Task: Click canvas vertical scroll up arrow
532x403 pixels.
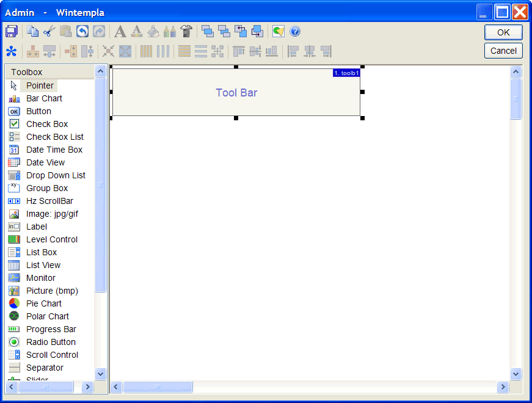Action: coord(516,71)
